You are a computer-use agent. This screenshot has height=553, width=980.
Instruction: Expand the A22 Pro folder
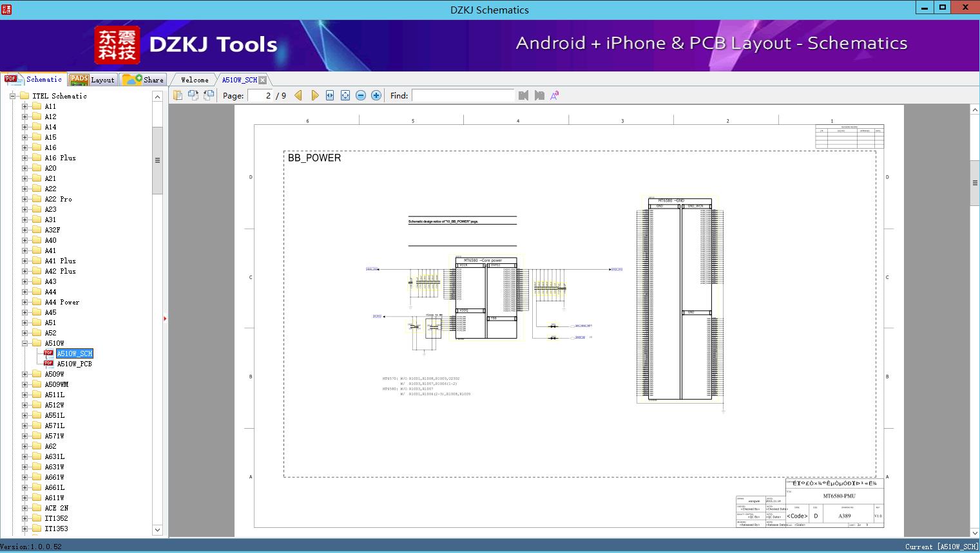point(24,199)
